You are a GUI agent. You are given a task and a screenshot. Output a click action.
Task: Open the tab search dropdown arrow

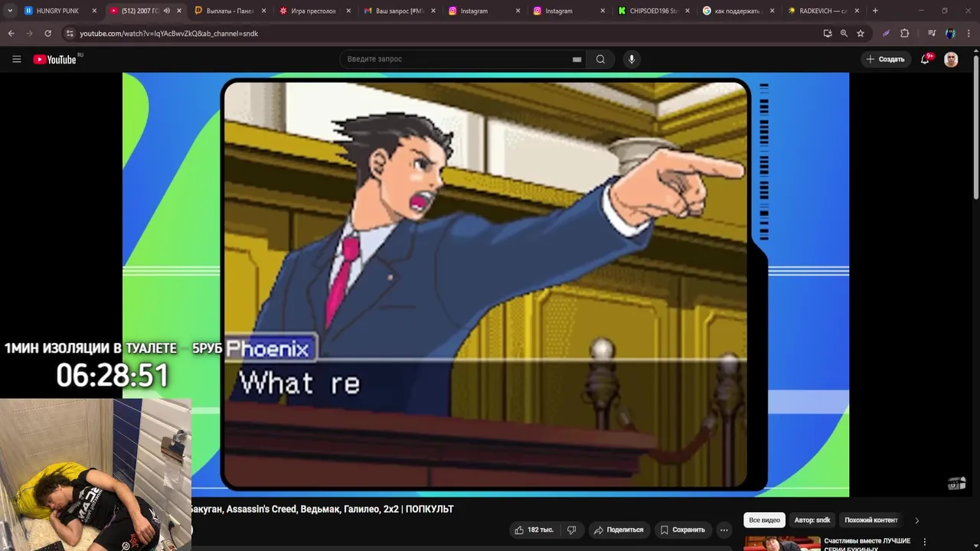pyautogui.click(x=10, y=11)
